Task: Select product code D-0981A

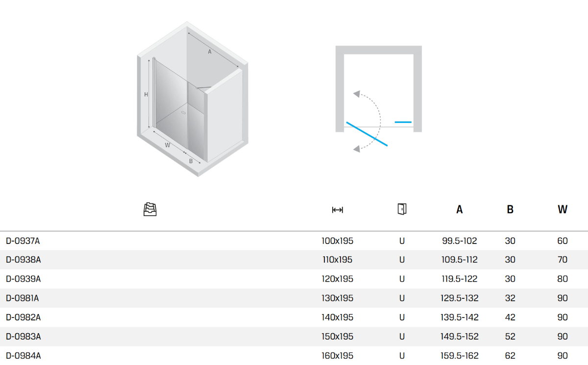Action: [x=23, y=298]
